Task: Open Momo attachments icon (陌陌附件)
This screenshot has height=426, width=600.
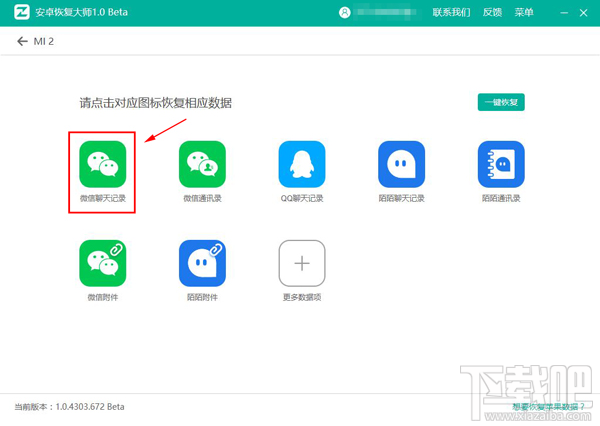Action: (202, 263)
